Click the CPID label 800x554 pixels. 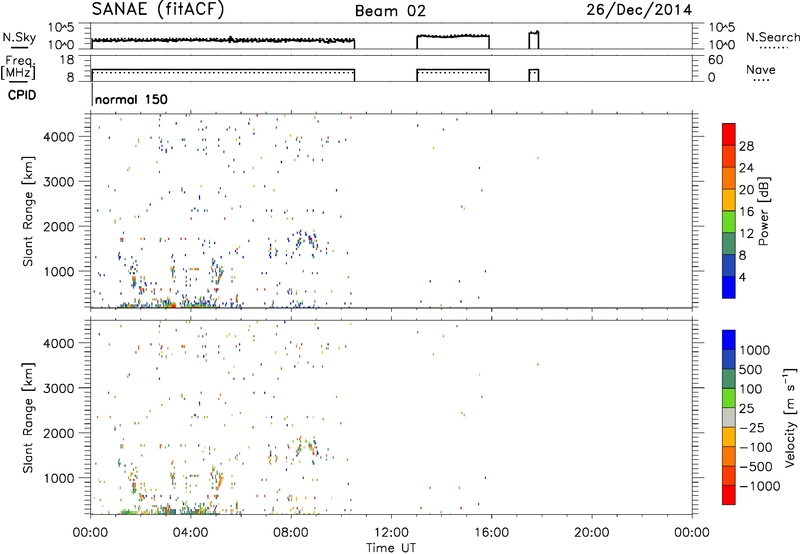click(x=22, y=95)
